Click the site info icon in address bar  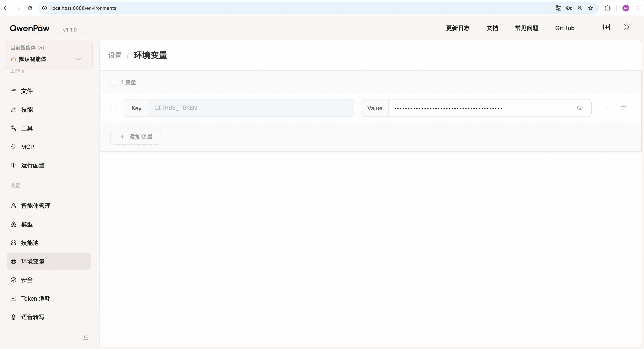44,8
